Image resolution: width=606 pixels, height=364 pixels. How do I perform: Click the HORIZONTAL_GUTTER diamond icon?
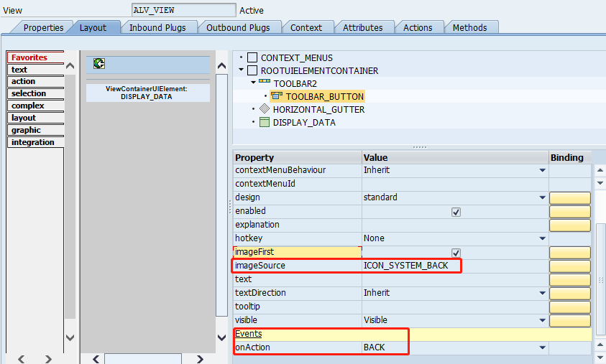point(265,108)
